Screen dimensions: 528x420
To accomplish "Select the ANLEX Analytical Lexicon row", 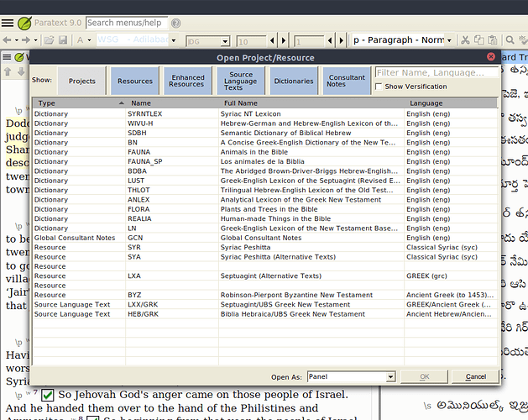I will tap(265, 200).
